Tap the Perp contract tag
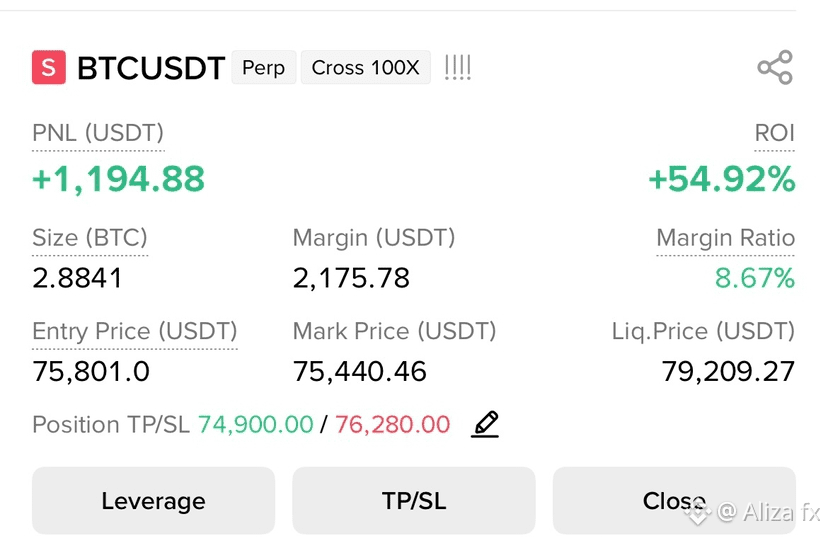The image size is (828, 537). coord(264,68)
